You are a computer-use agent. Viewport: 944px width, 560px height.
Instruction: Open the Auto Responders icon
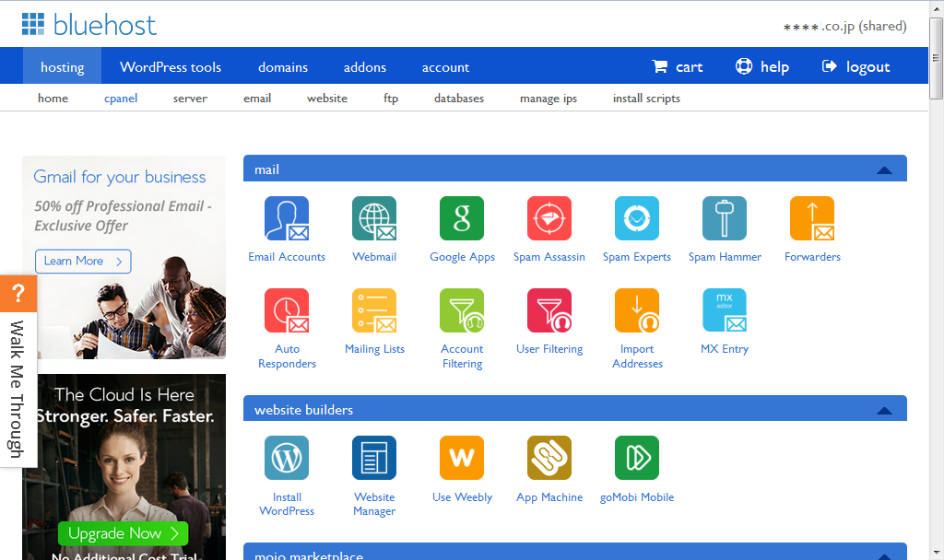[x=287, y=310]
